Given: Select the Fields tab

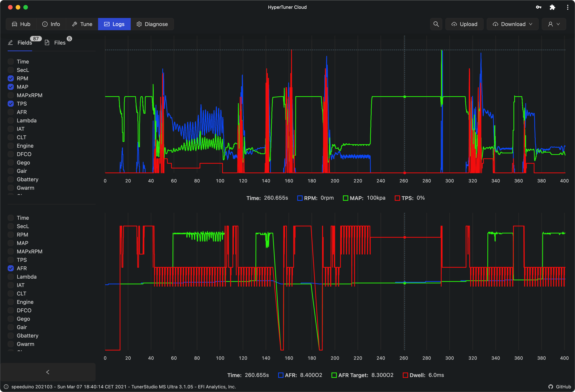Looking at the screenshot, I should click(x=20, y=42).
